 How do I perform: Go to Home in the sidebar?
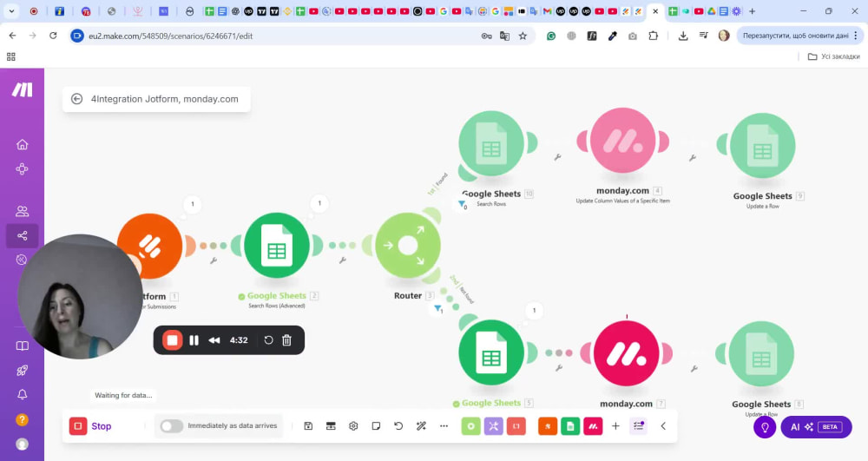(x=23, y=144)
